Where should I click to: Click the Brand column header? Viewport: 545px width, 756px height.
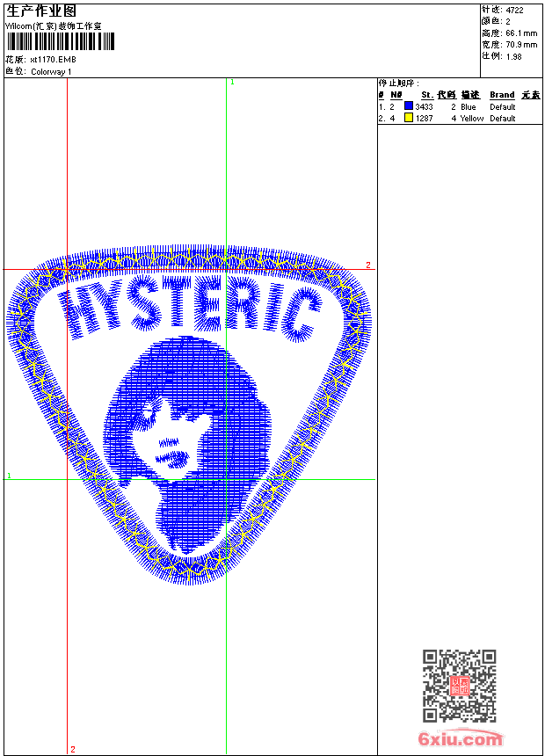tap(502, 95)
